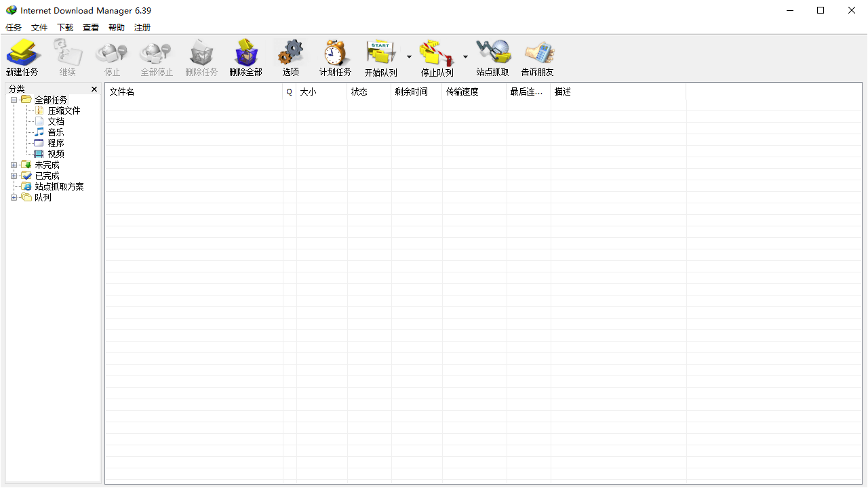Select the 站点抓取方案 tree item
Image resolution: width=868 pixels, height=488 pixels.
pyautogui.click(x=59, y=186)
